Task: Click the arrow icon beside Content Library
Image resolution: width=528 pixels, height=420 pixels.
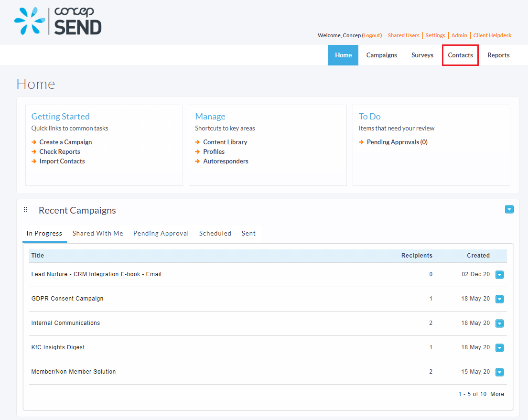Action: pyautogui.click(x=197, y=142)
